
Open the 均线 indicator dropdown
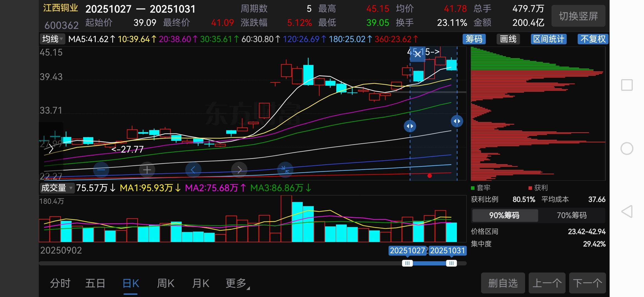(x=52, y=39)
